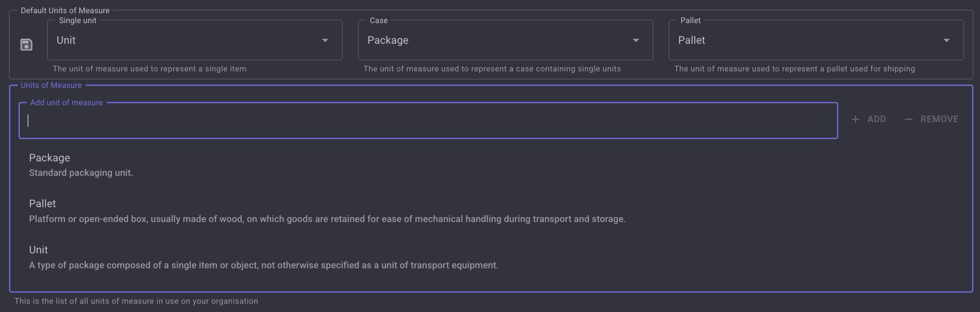Viewport: 980px width, 312px height.
Task: Click the Pallet description starting 'Platform or open-ended box'
Action: coord(327,219)
